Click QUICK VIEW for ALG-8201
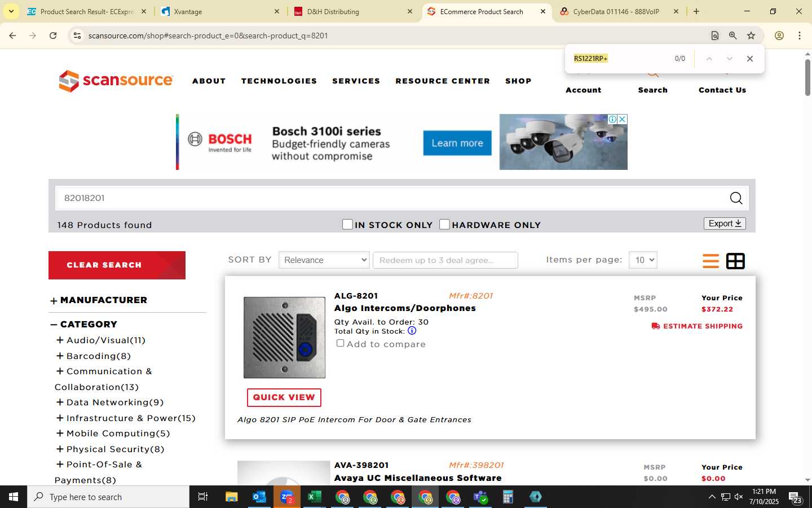This screenshot has height=508, width=812. tap(284, 397)
